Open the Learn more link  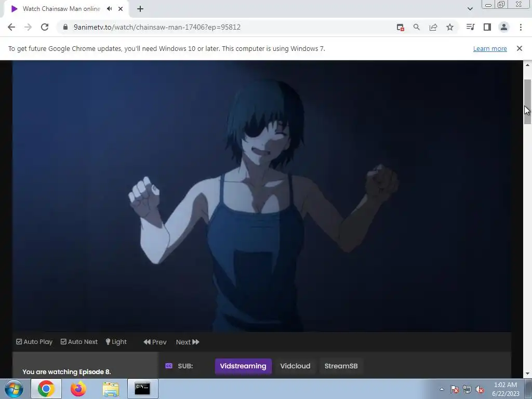pyautogui.click(x=490, y=48)
